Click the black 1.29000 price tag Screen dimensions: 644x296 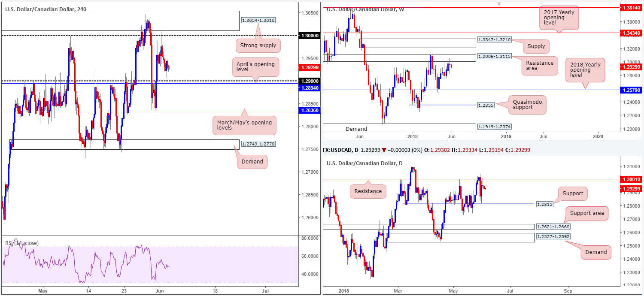coord(310,81)
